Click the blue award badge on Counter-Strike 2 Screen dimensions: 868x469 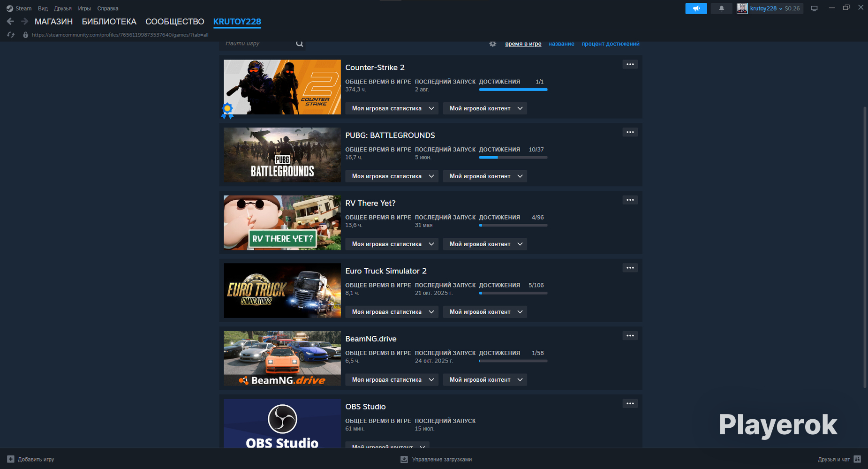tap(227, 111)
